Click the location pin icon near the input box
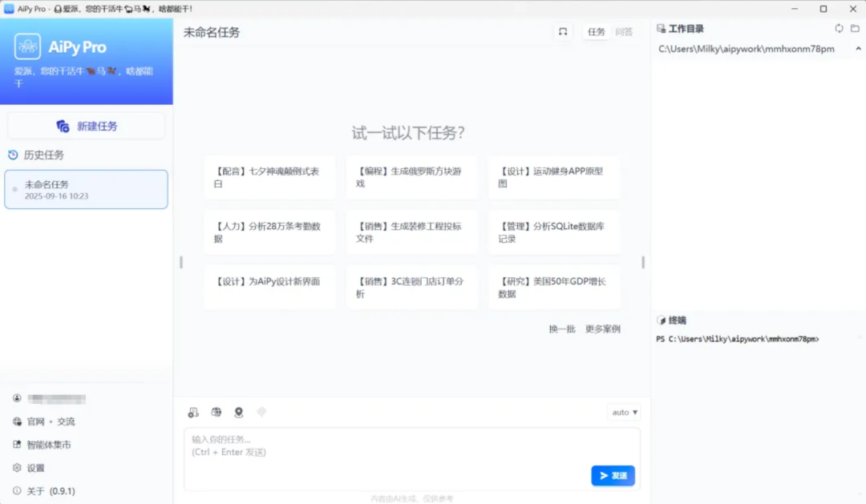Image resolution: width=866 pixels, height=504 pixels. coord(238,412)
